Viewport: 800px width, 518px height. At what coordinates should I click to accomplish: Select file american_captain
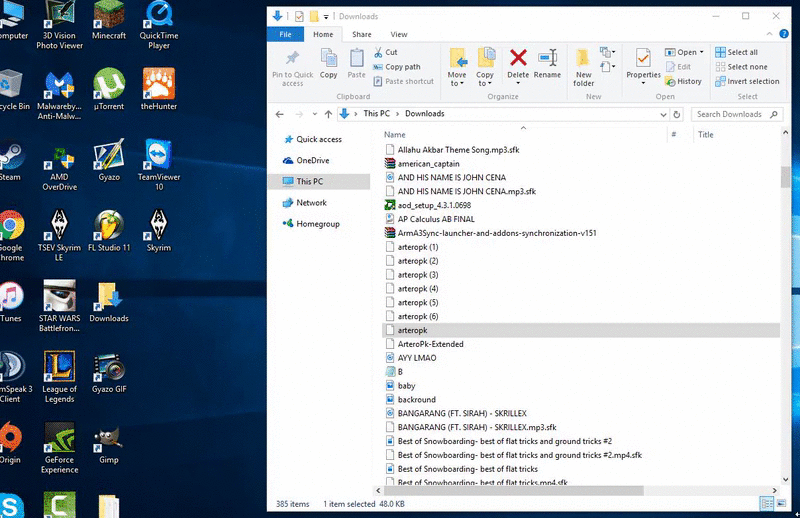429,164
